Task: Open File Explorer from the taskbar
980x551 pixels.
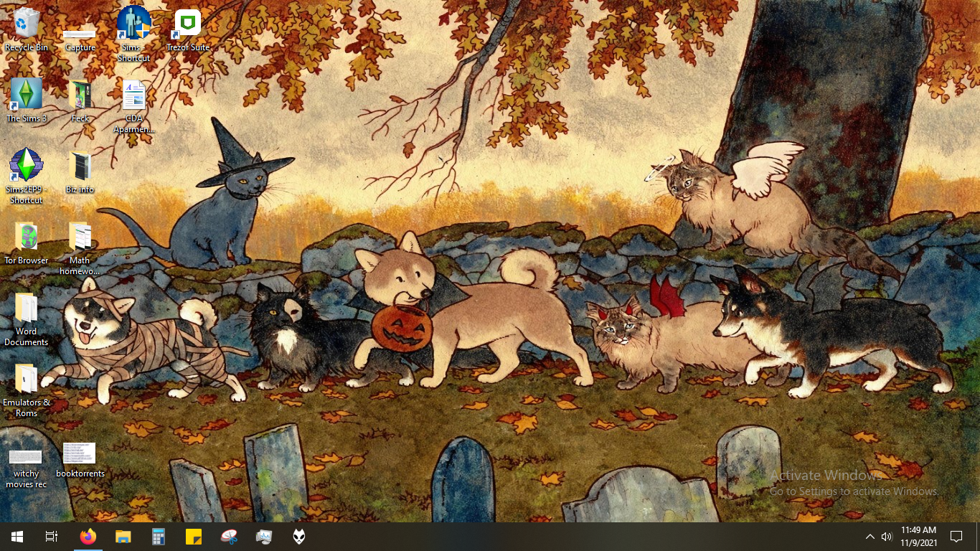Action: click(x=123, y=537)
